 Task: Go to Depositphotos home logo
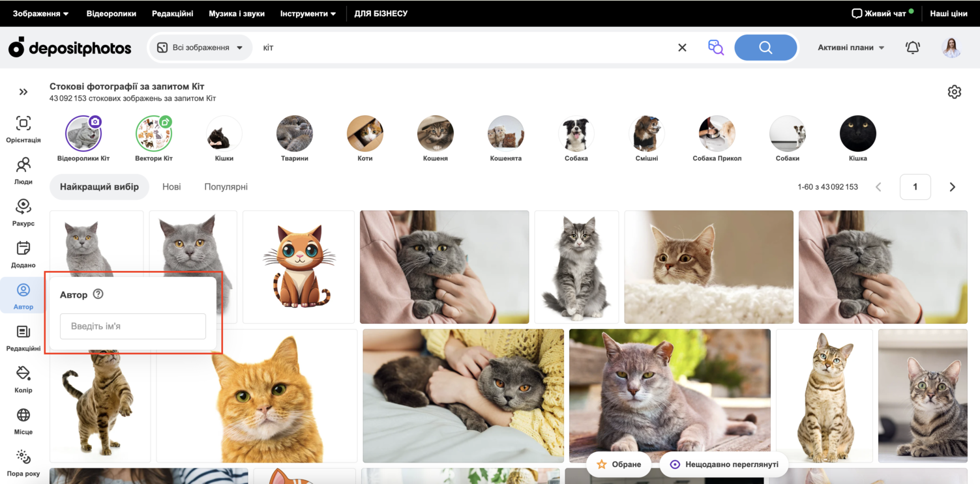[70, 48]
